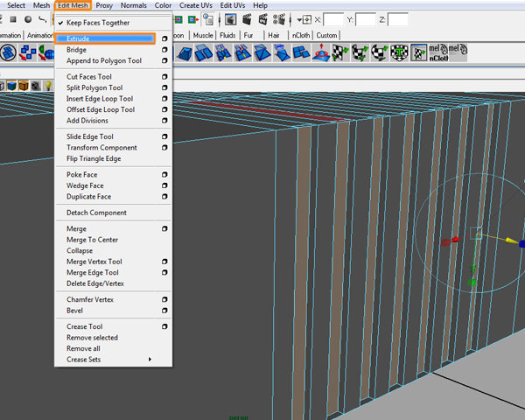Switch to the Custom shelf tab
The image size is (525, 420).
[326, 35]
